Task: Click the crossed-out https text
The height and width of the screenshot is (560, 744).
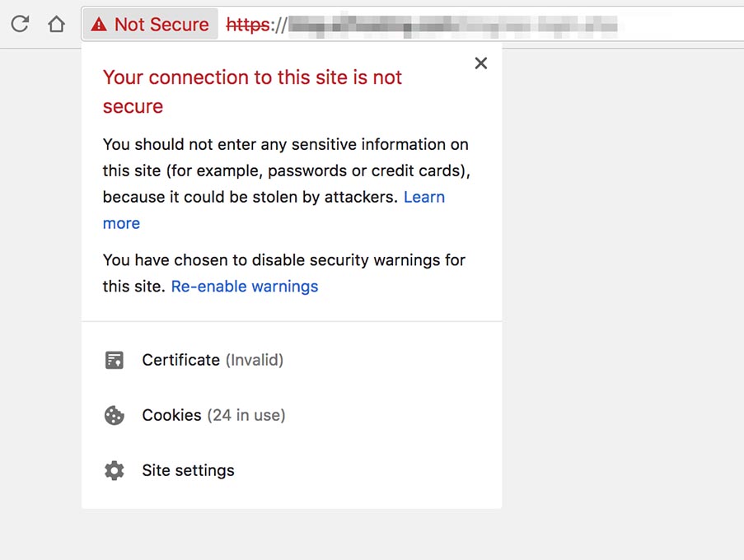Action: click(x=248, y=25)
